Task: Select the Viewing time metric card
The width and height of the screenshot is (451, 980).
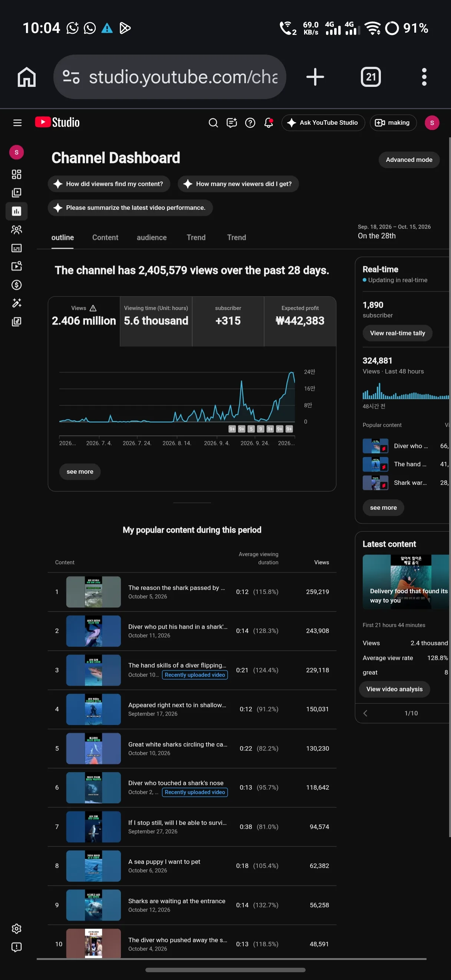Action: 156,321
